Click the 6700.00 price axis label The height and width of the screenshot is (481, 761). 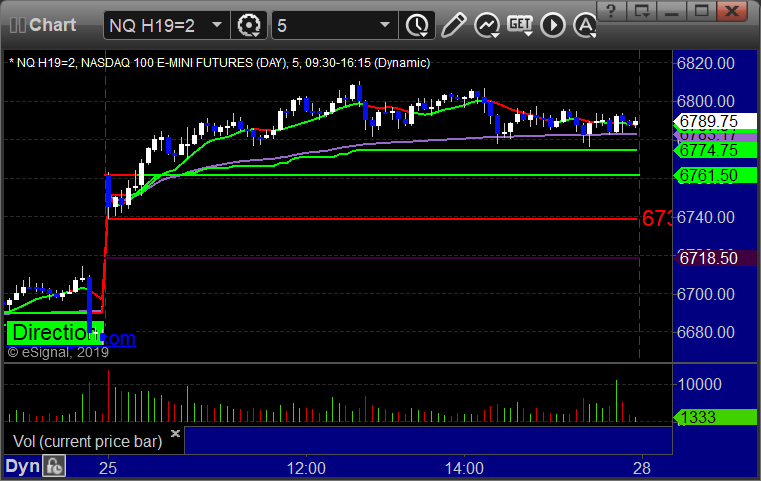point(706,294)
